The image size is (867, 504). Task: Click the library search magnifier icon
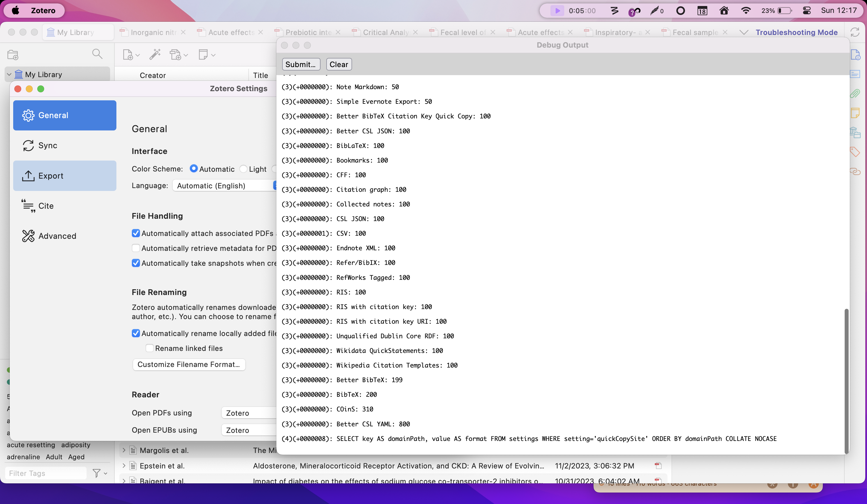point(97,54)
